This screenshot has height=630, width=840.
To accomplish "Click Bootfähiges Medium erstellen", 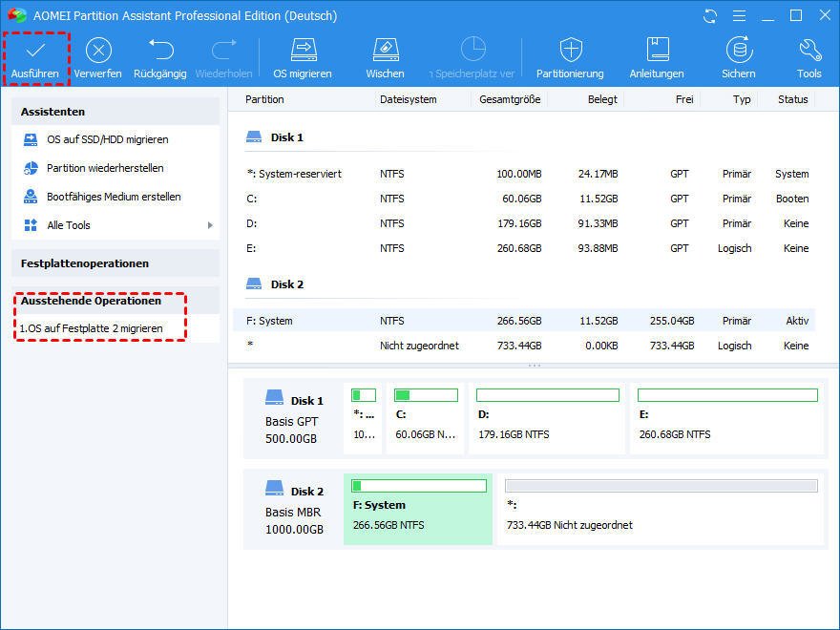I will pyautogui.click(x=114, y=197).
